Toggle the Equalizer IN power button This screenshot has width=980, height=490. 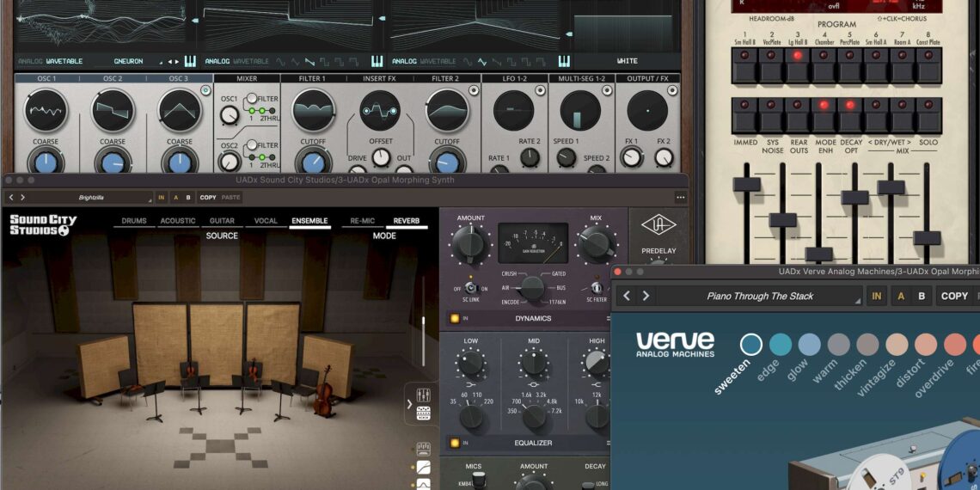tap(455, 443)
